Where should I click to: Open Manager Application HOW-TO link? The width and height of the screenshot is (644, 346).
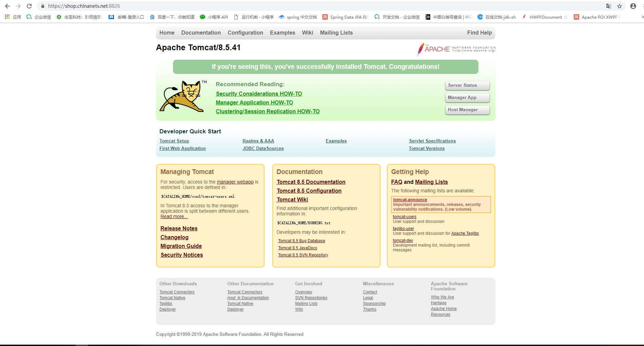(x=254, y=102)
